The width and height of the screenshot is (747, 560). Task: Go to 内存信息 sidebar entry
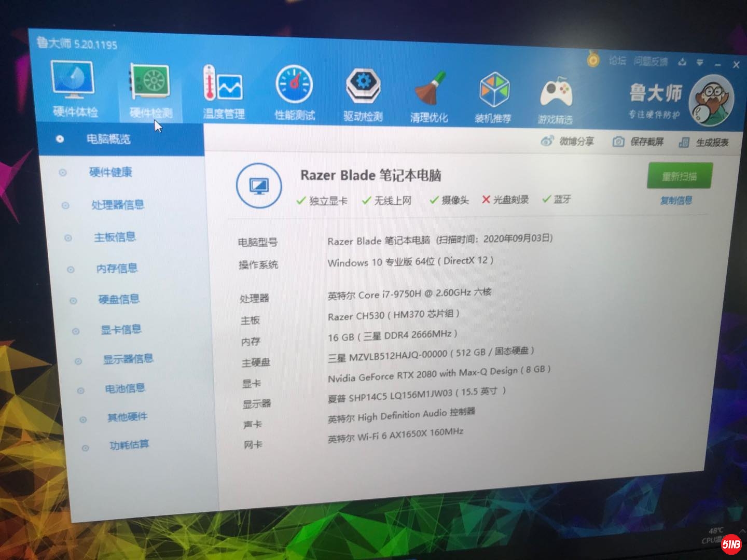coord(117,269)
